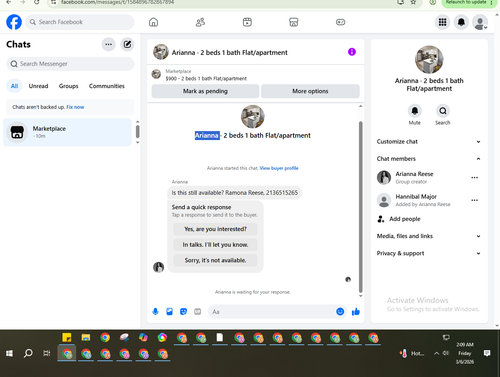The height and width of the screenshot is (377, 500).
Task: Open the Chats options three-dot button
Action: pos(109,44)
